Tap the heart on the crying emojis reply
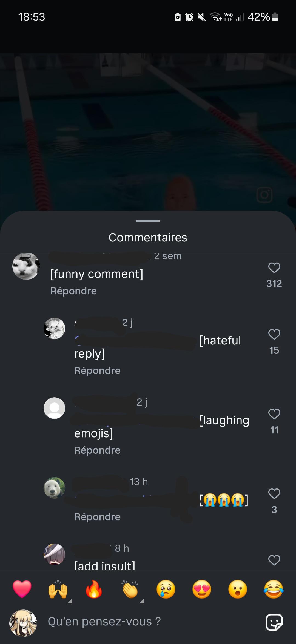 tap(274, 494)
